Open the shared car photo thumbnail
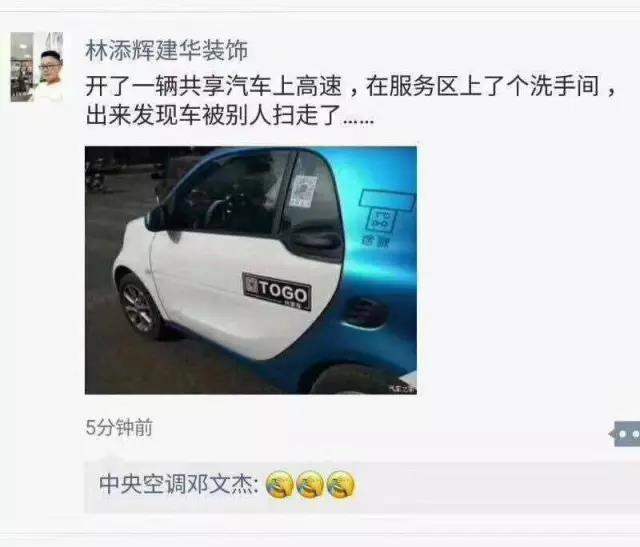 pos(251,270)
